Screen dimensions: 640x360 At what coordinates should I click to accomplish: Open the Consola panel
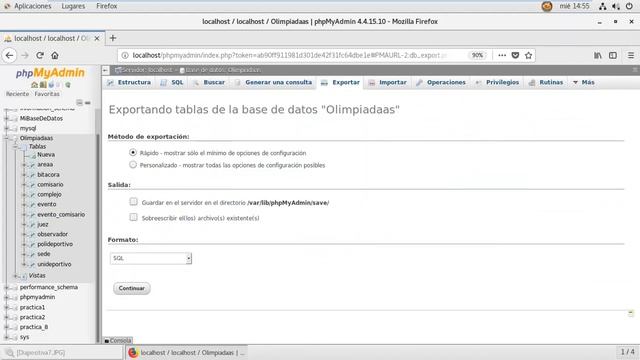118,340
